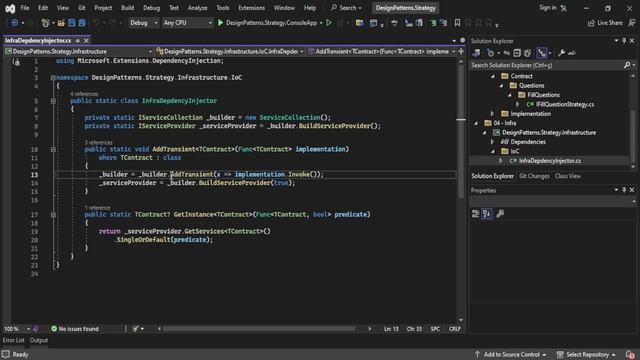Switch views icon in Solution Explorer toolbar
Viewport: 640px width, 360px height.
[x=476, y=53]
